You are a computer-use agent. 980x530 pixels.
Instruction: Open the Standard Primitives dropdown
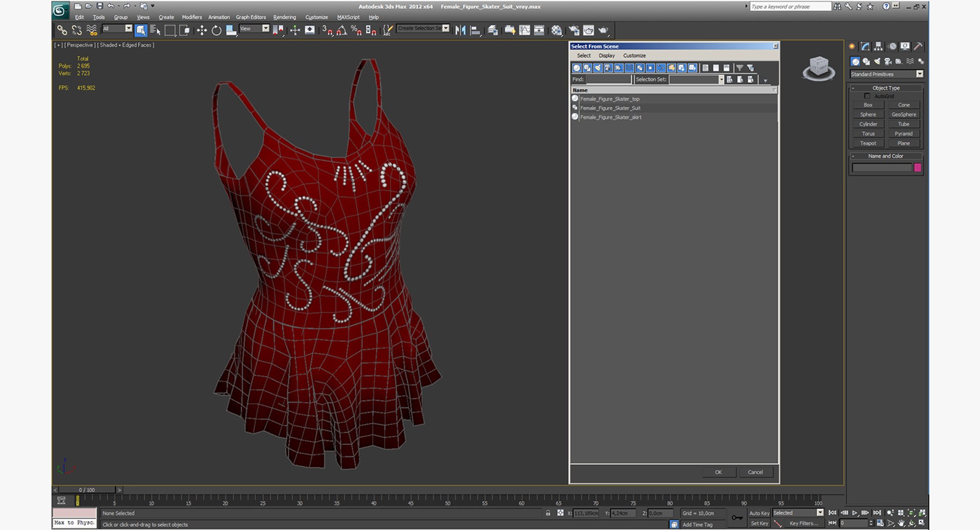[x=887, y=74]
